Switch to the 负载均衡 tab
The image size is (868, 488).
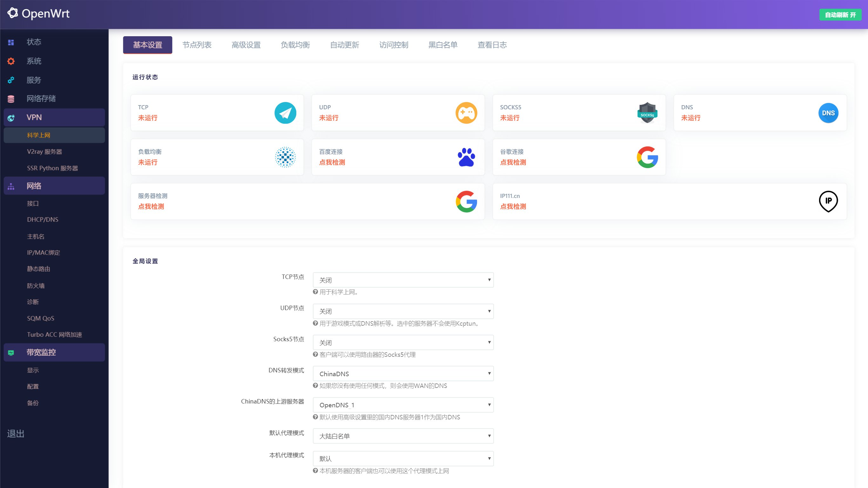295,45
